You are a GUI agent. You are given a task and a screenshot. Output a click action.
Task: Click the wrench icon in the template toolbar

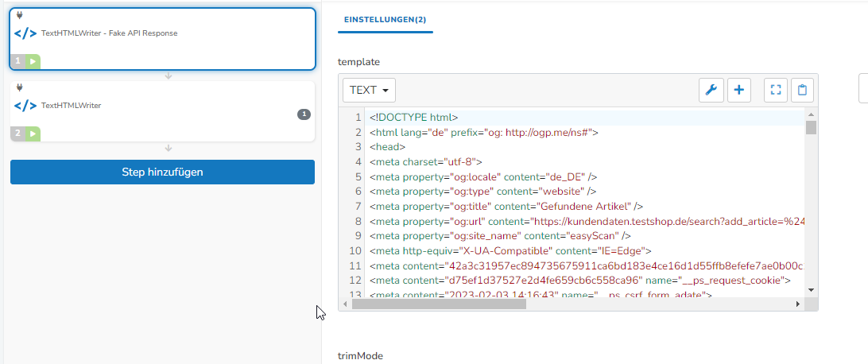pos(711,90)
